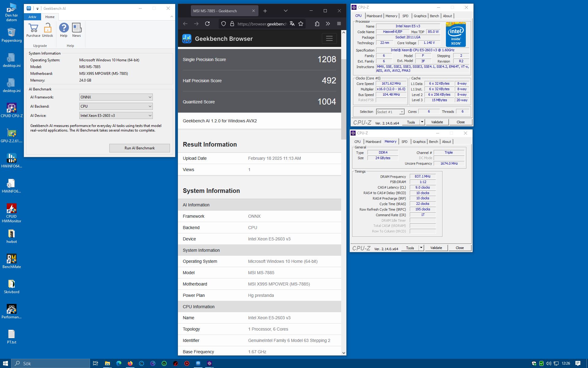The width and height of the screenshot is (588, 368).
Task: Open About tab in CPU-Z CPU window
Action: click(447, 16)
